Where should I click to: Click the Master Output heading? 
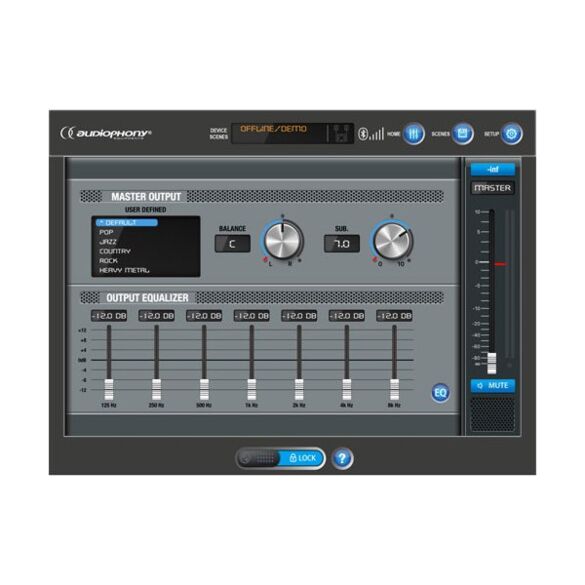coord(146,197)
